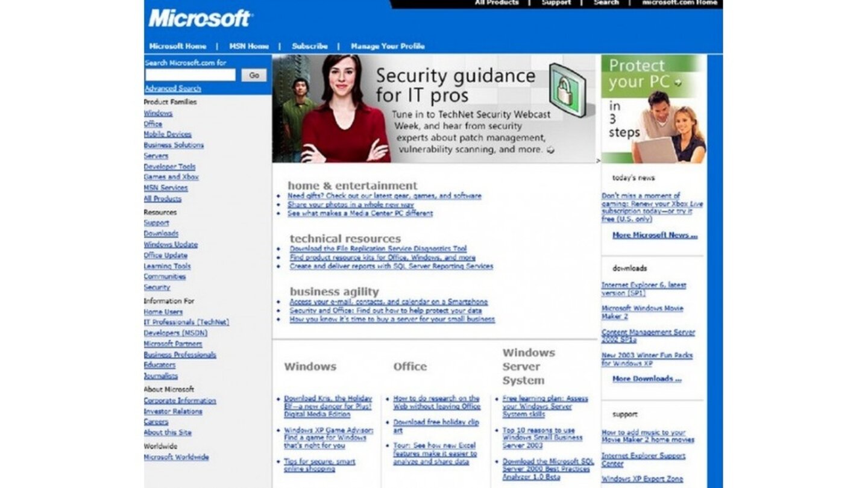
Task: Click the Go search button
Action: (254, 75)
